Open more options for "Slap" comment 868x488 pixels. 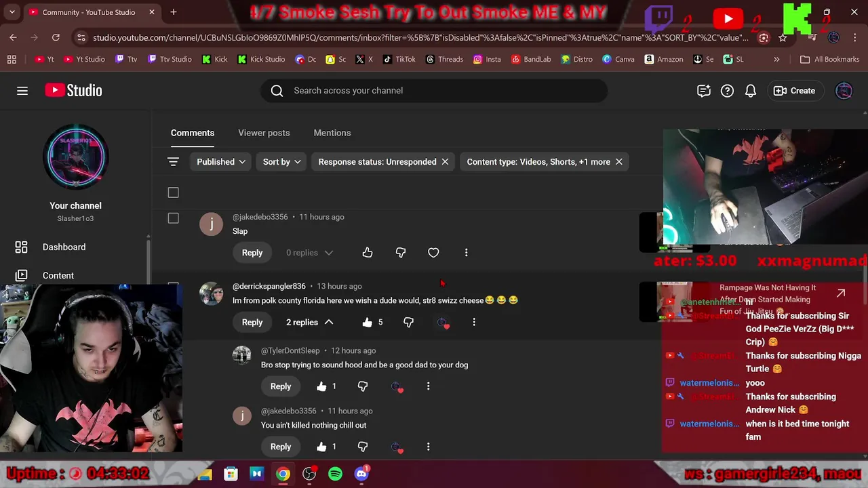[466, 253]
